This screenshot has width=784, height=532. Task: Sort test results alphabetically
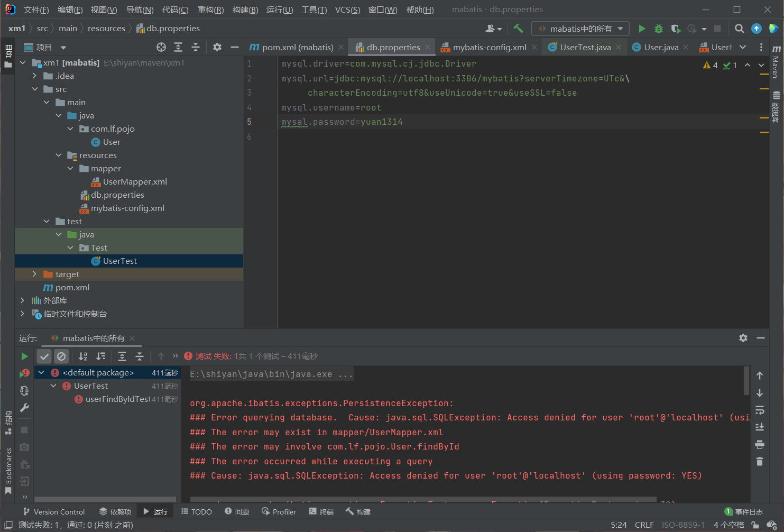pos(83,356)
